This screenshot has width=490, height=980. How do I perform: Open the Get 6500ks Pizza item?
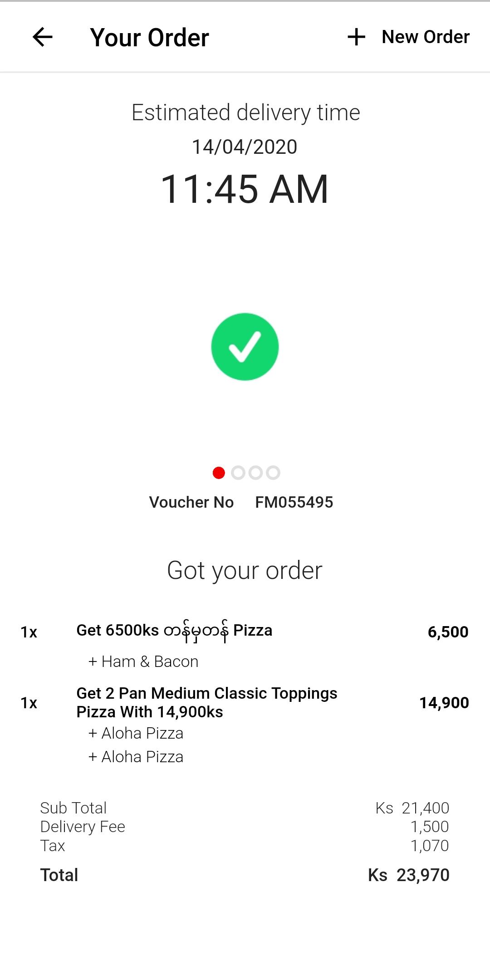click(x=174, y=631)
